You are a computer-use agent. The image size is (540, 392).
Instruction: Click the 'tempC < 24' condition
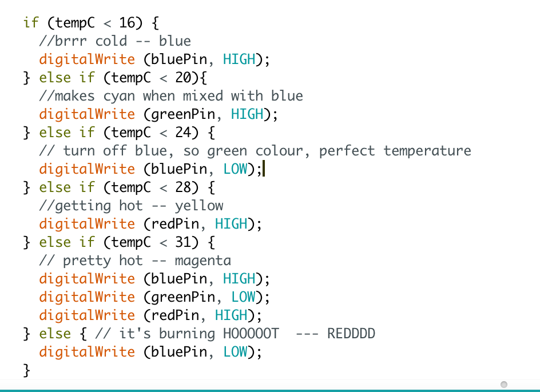coord(151,132)
